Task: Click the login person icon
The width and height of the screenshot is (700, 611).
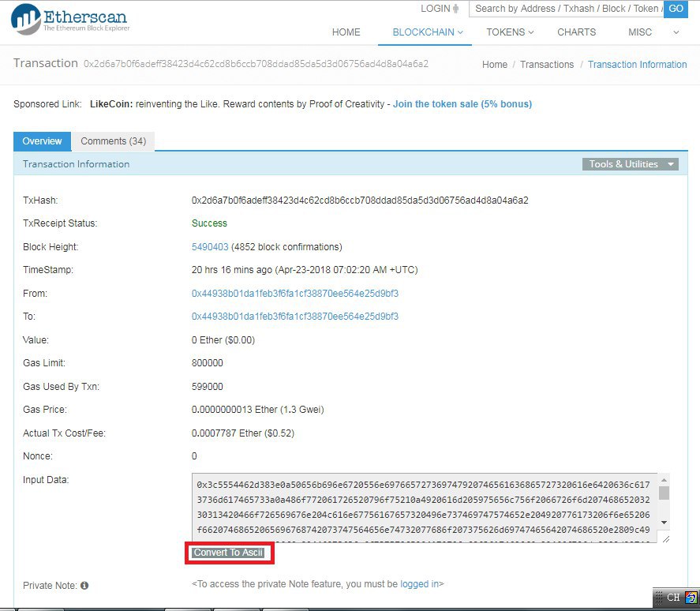Action: pos(456,9)
